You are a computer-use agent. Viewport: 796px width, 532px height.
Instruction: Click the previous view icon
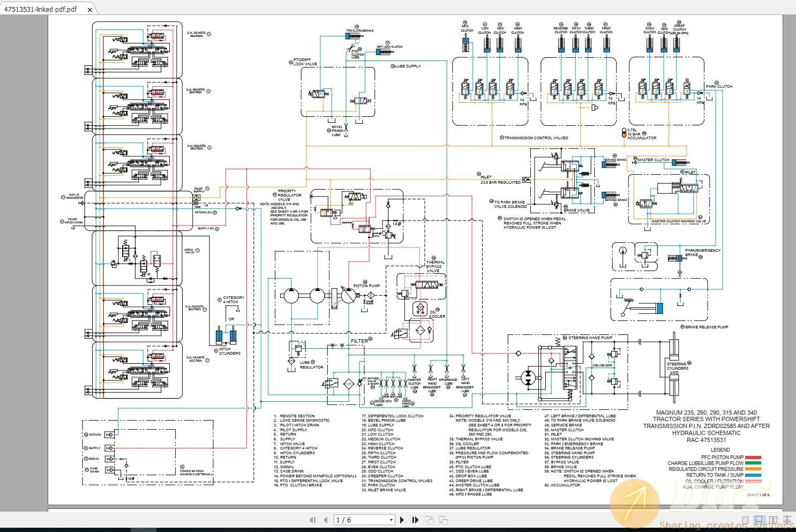coord(430,520)
